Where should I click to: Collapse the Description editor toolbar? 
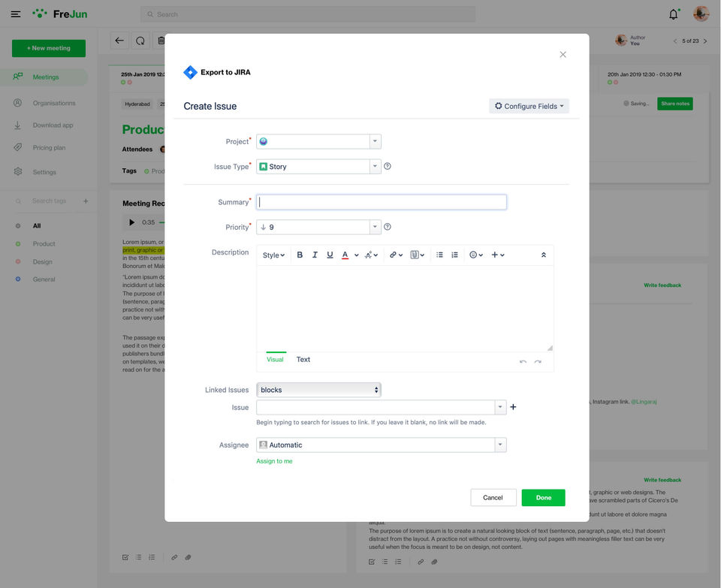point(544,255)
